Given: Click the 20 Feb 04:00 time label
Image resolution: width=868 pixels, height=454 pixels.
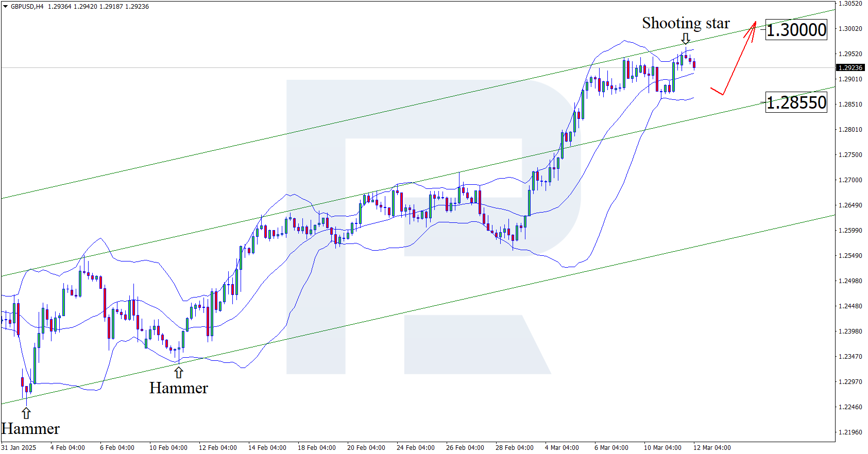Looking at the screenshot, I should coord(366,448).
